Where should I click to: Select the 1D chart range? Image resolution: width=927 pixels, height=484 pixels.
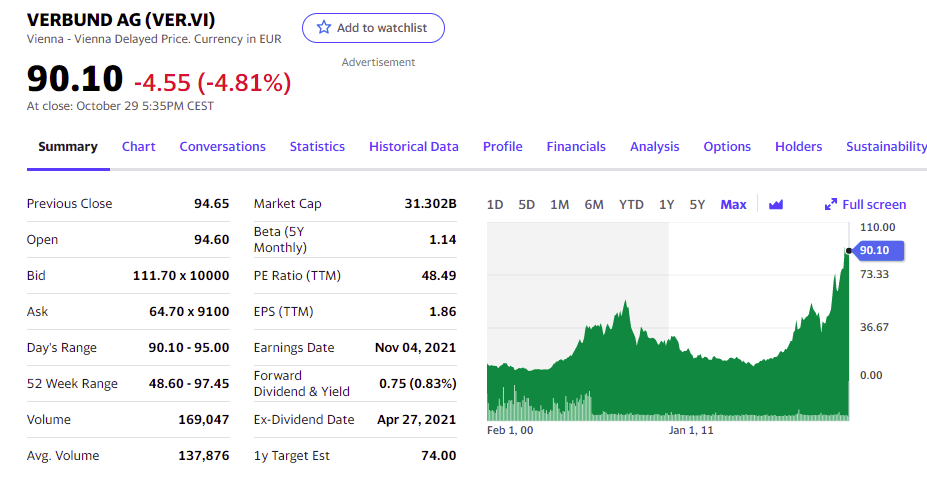pyautogui.click(x=495, y=204)
